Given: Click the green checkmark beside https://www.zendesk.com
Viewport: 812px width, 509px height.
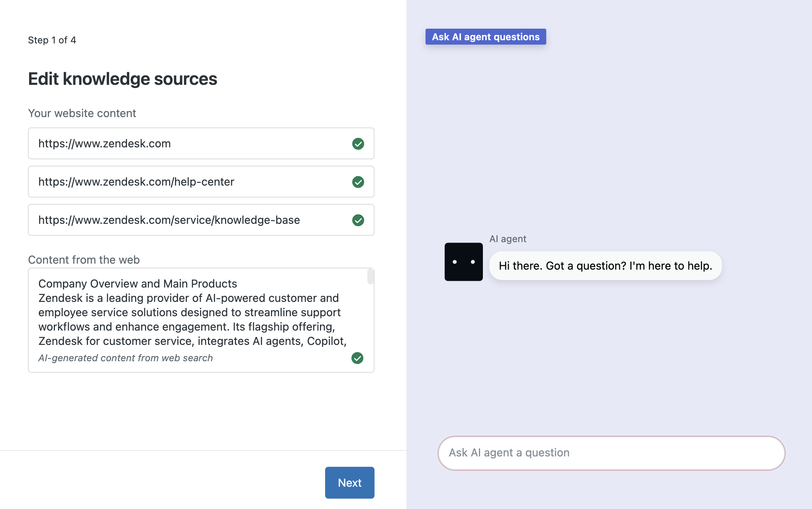Looking at the screenshot, I should point(358,144).
